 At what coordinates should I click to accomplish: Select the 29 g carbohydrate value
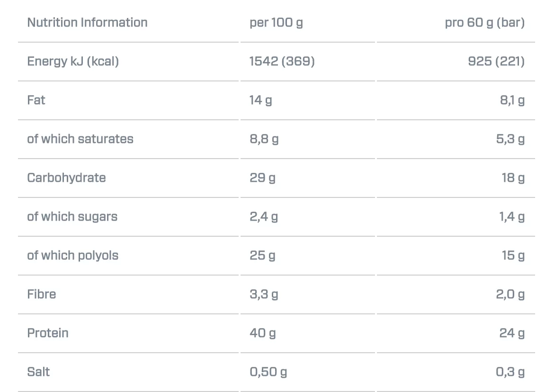262,178
